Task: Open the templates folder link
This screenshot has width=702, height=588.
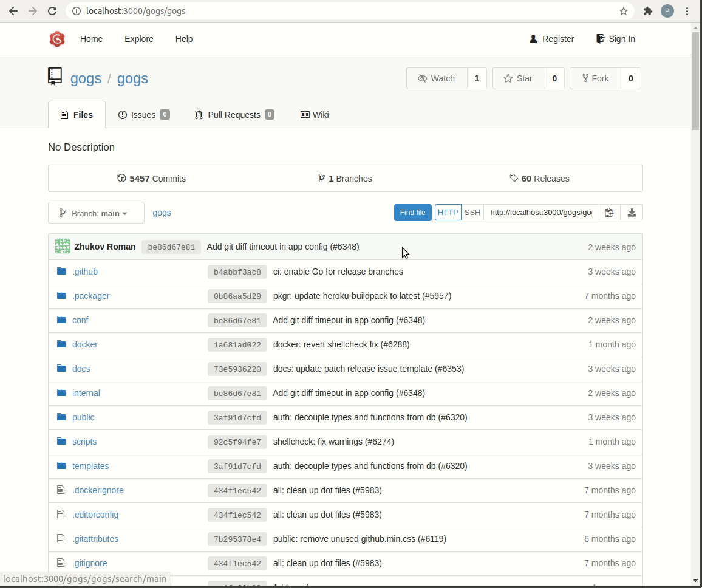Action: (90, 466)
